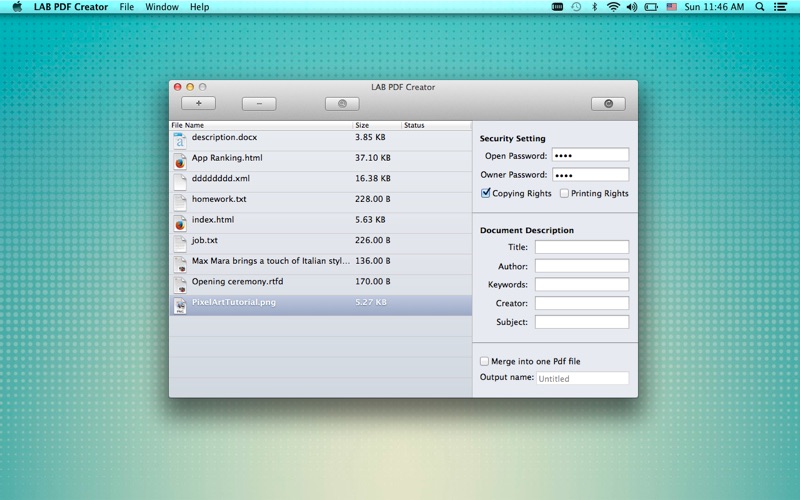Click the Wi-Fi status icon
Image resolution: width=800 pixels, height=500 pixels.
[613, 7]
